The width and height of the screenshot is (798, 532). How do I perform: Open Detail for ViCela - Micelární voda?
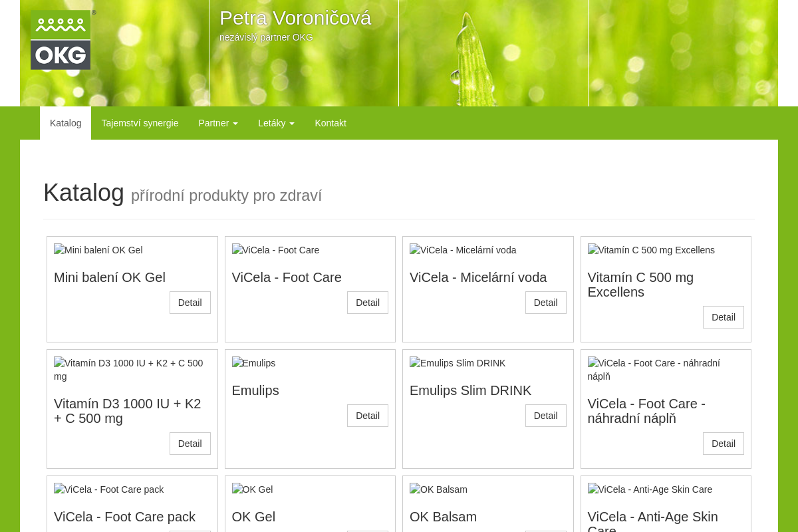tap(546, 303)
